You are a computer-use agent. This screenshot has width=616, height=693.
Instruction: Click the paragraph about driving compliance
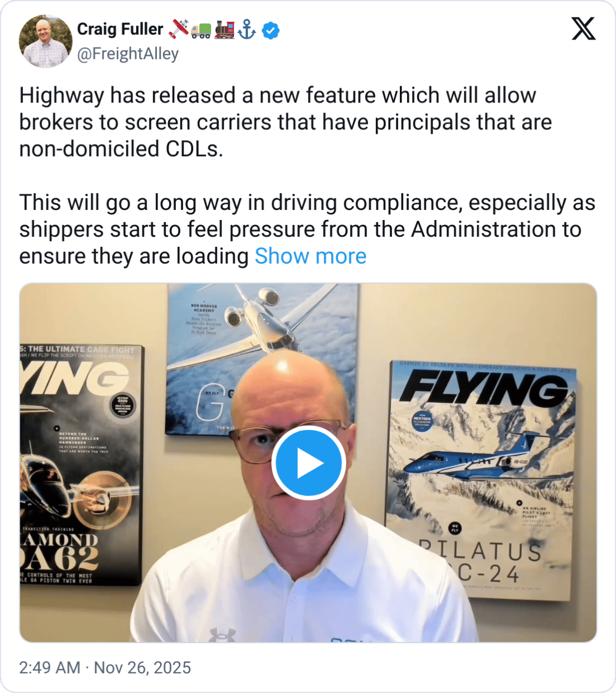(307, 230)
